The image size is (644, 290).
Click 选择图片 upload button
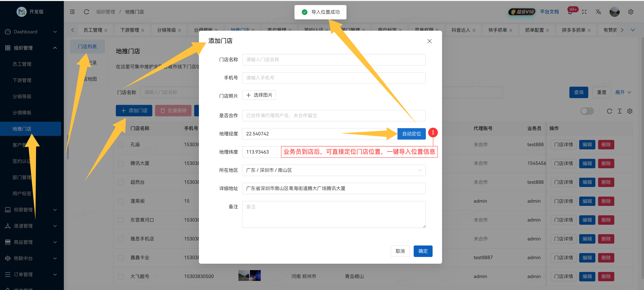click(259, 95)
